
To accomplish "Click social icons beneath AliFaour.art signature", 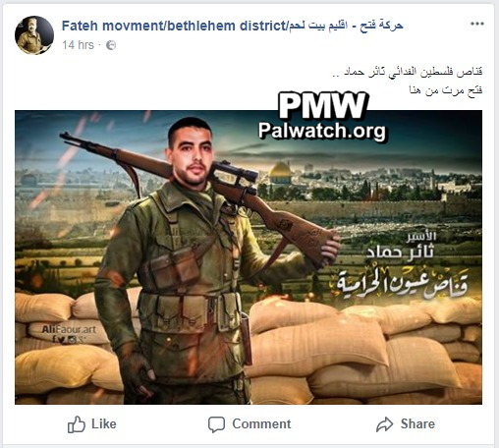I will click(x=68, y=339).
